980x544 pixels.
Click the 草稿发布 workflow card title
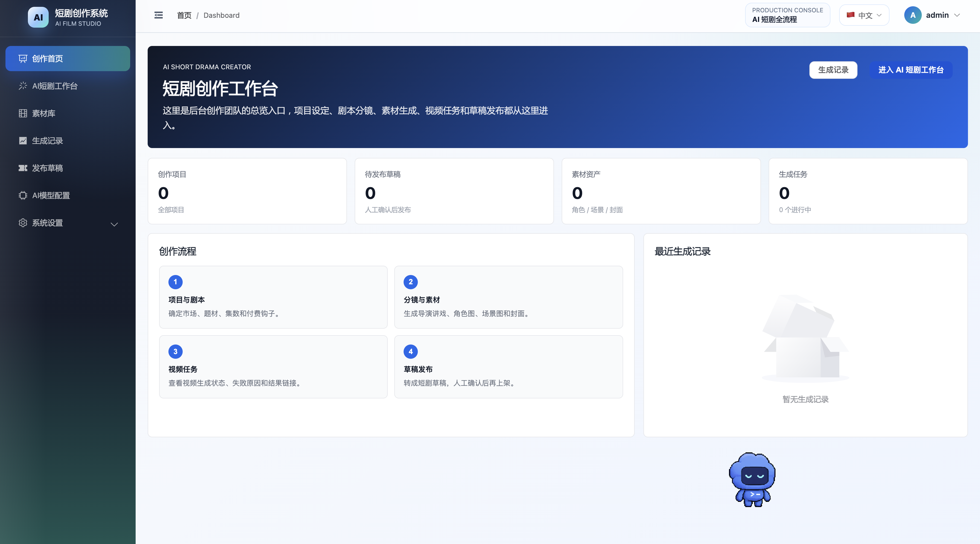[x=418, y=370]
